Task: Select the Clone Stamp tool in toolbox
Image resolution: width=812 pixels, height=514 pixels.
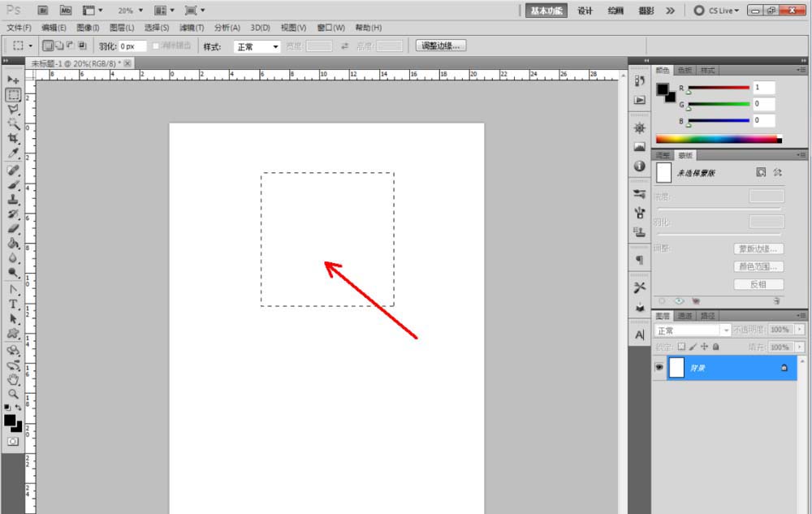Action: pos(13,200)
